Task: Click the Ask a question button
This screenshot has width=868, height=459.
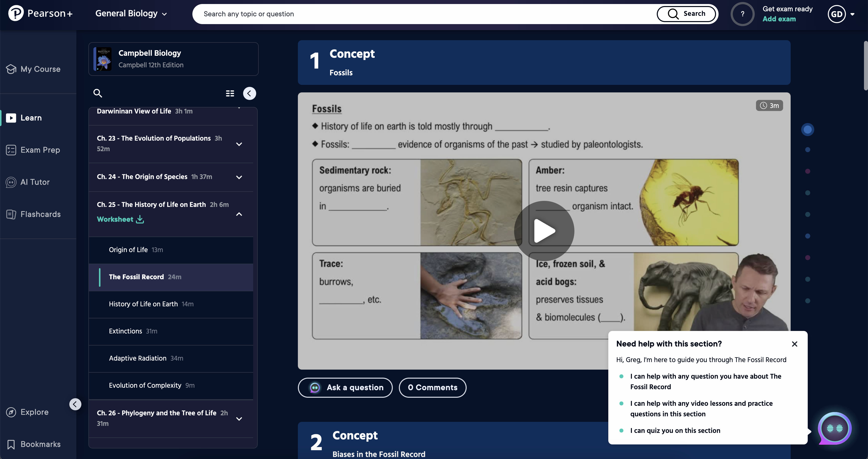Action: point(345,388)
